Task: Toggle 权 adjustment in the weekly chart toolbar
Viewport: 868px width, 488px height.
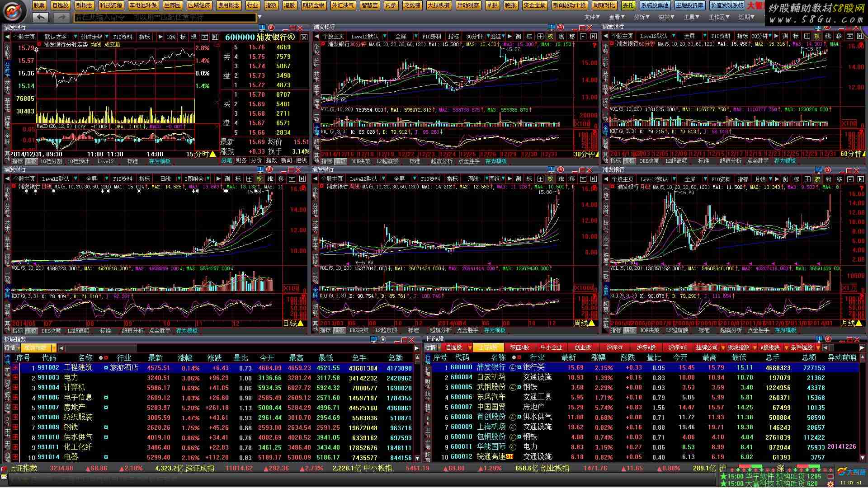Action: tap(551, 179)
